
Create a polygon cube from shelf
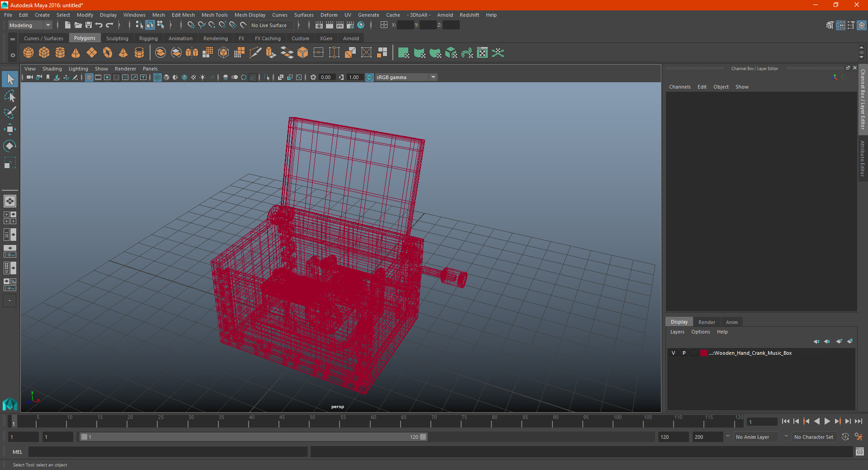(44, 53)
